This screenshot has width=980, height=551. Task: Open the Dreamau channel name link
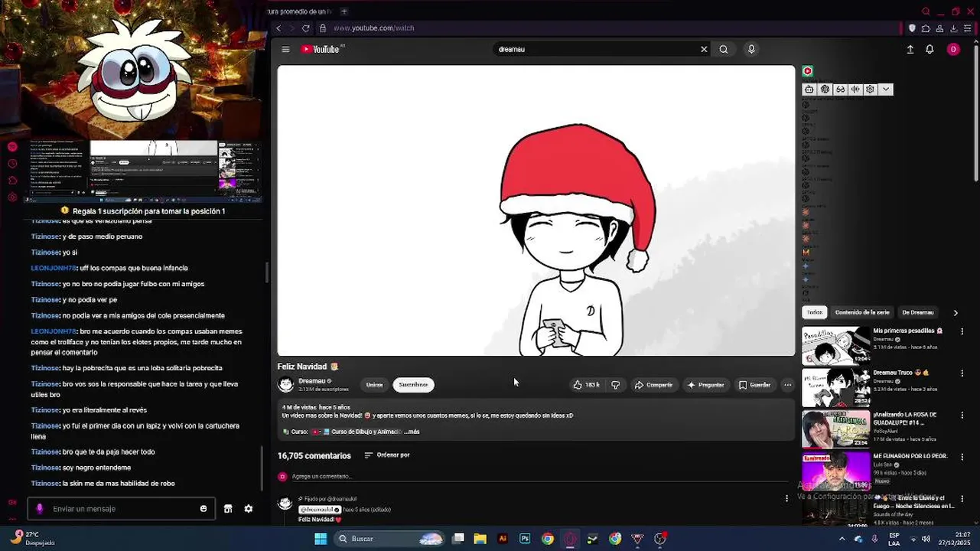[312, 380]
